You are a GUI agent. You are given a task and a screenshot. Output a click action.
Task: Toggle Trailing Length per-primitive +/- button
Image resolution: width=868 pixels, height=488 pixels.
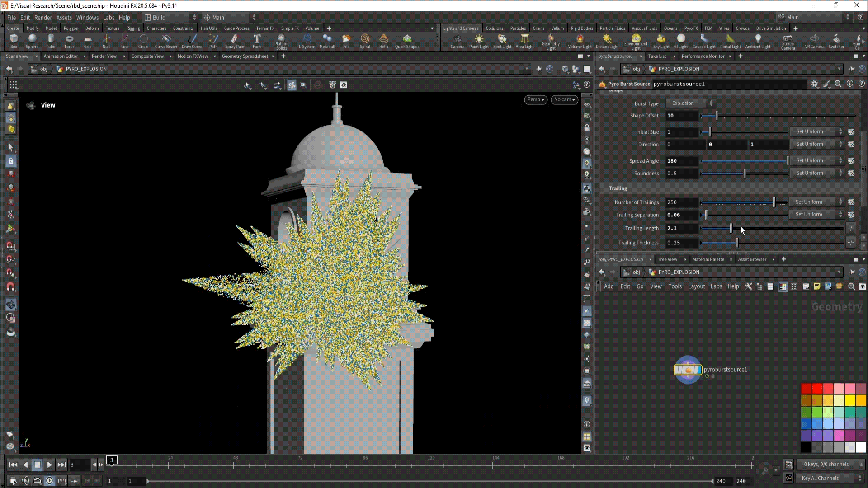(x=850, y=228)
